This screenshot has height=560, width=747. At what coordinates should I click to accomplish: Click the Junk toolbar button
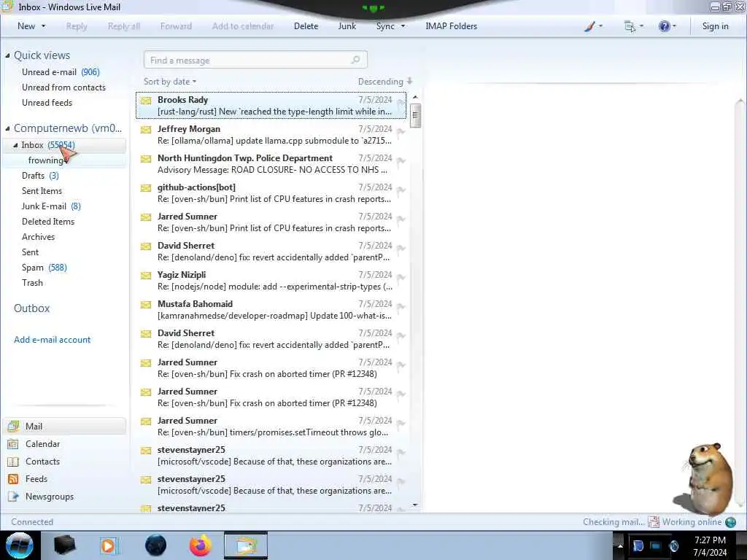[347, 26]
